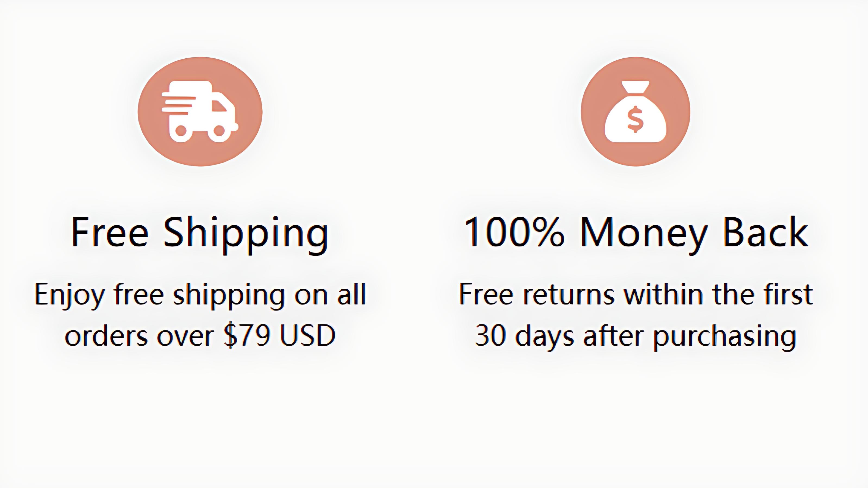Viewport: 868px width, 488px height.
Task: Click the truck's front wheel
Action: [x=219, y=130]
